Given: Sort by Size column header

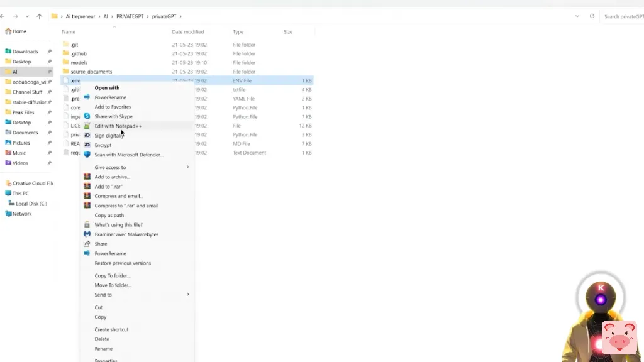Looking at the screenshot, I should pos(288,31).
